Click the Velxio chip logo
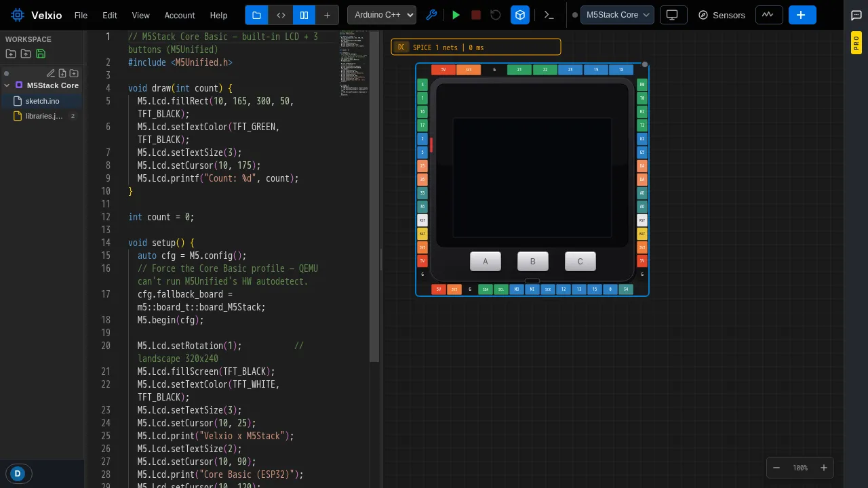This screenshot has width=868, height=488. point(18,15)
